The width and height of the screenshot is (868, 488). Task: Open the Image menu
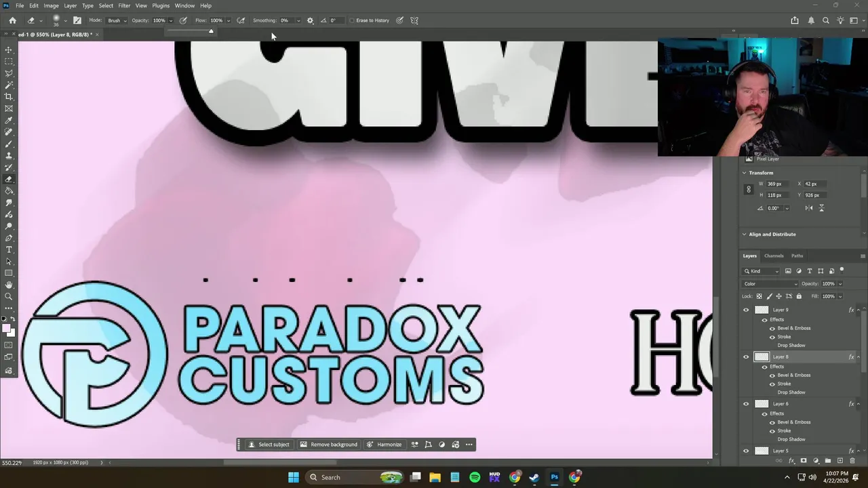point(51,5)
